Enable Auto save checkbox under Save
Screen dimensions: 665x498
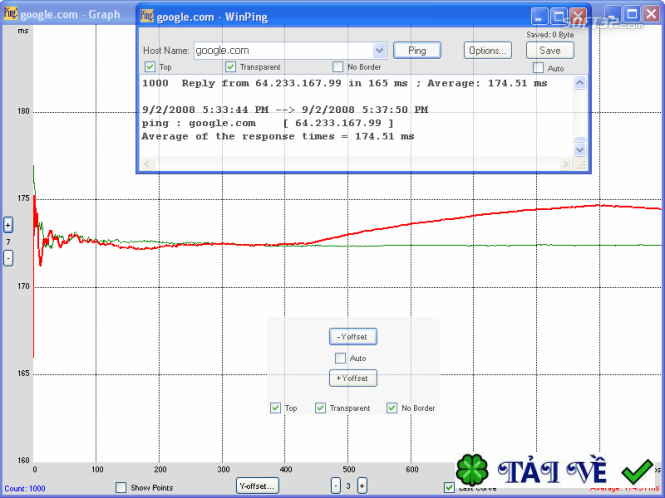[x=538, y=68]
